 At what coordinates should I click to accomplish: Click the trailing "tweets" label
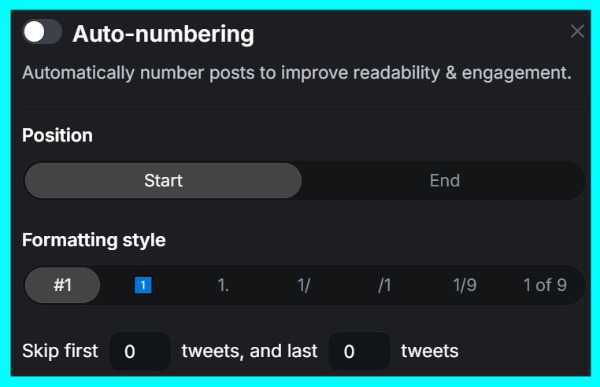point(430,351)
